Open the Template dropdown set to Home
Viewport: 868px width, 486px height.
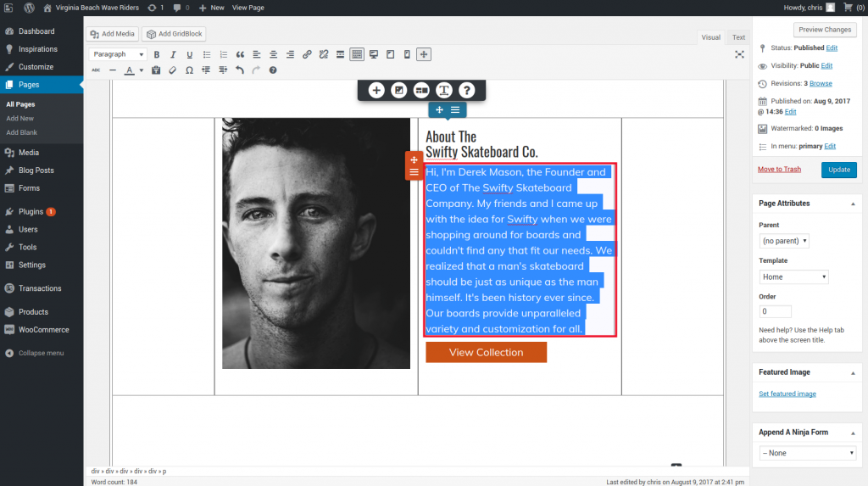point(793,277)
